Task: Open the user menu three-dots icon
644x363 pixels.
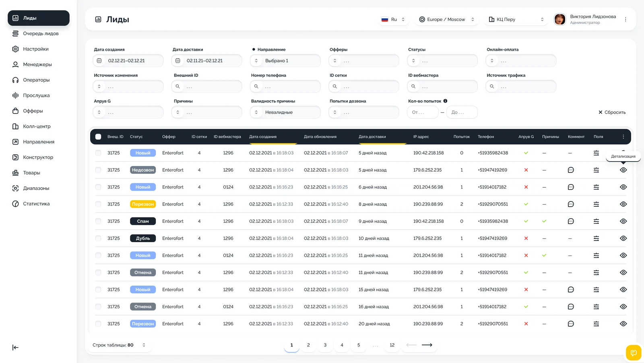Action: click(x=625, y=19)
